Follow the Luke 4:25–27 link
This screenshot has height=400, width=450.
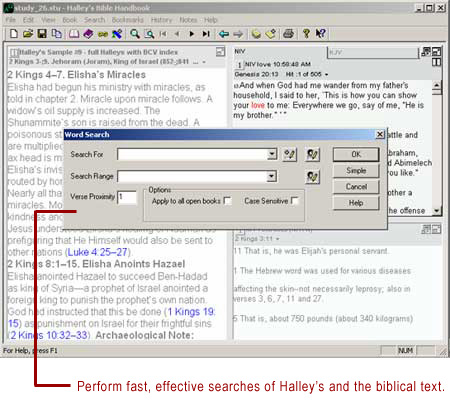(x=97, y=252)
